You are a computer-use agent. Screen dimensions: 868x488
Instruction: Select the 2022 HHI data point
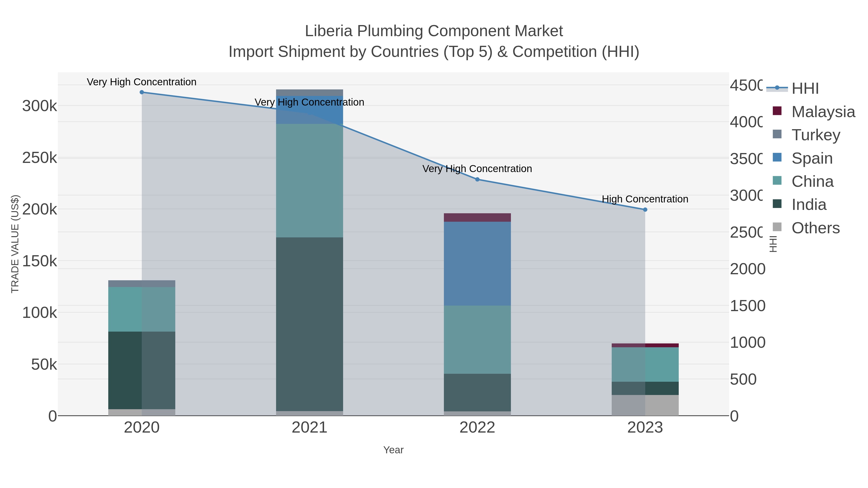[477, 180]
